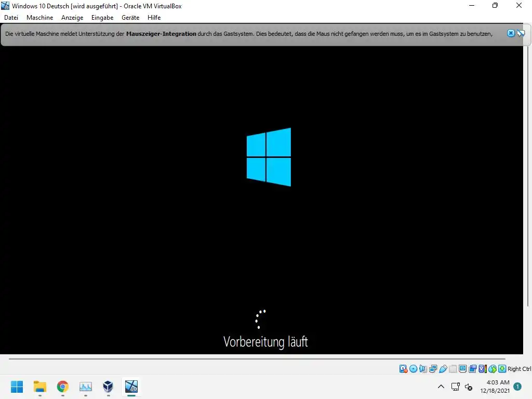Click the recording status icon
532x399 pixels.
click(472, 369)
